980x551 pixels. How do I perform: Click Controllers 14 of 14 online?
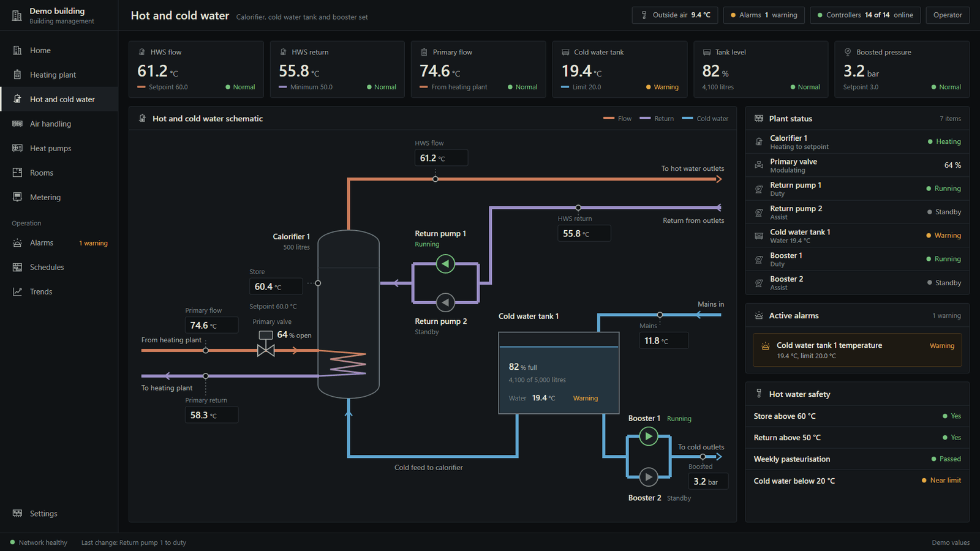click(x=865, y=15)
